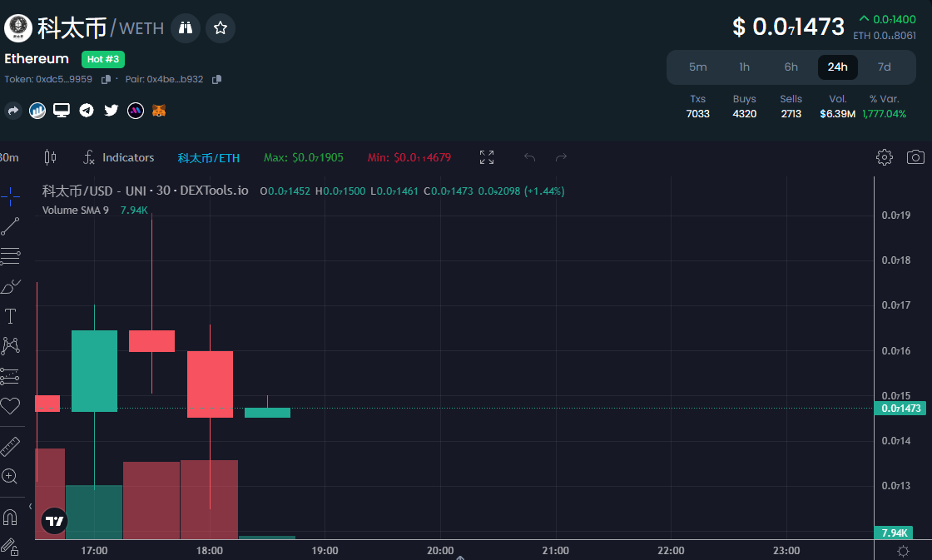
Task: Toggle the lock drawings pencil icon
Action: point(10,548)
